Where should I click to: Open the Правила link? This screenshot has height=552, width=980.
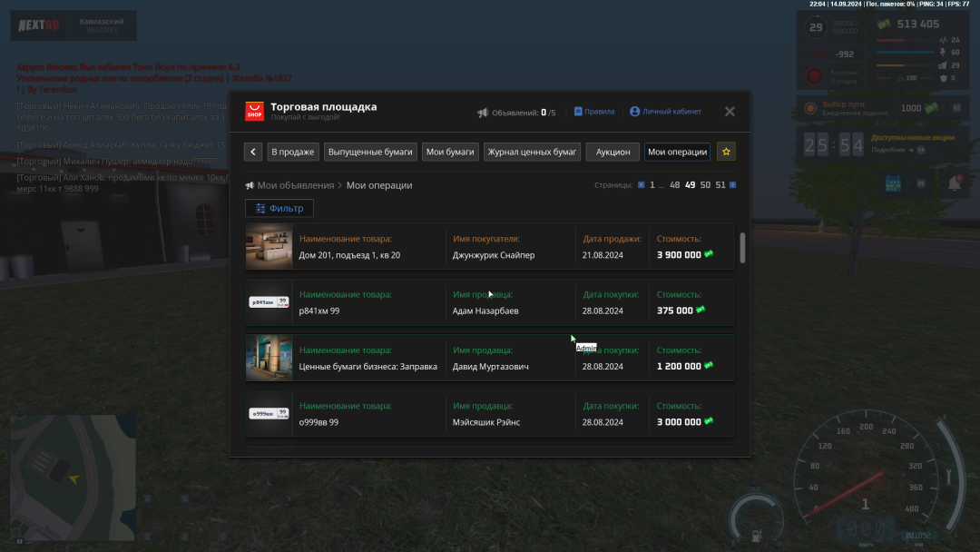594,112
